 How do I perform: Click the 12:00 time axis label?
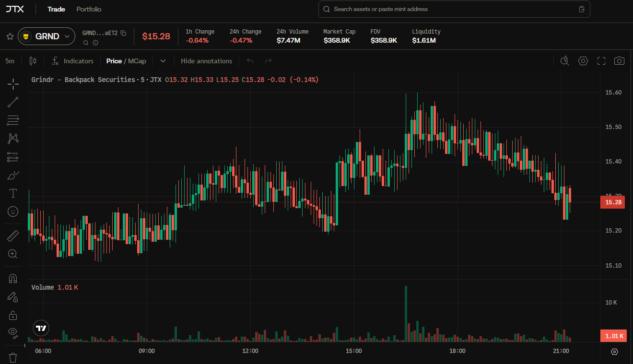[x=250, y=351]
